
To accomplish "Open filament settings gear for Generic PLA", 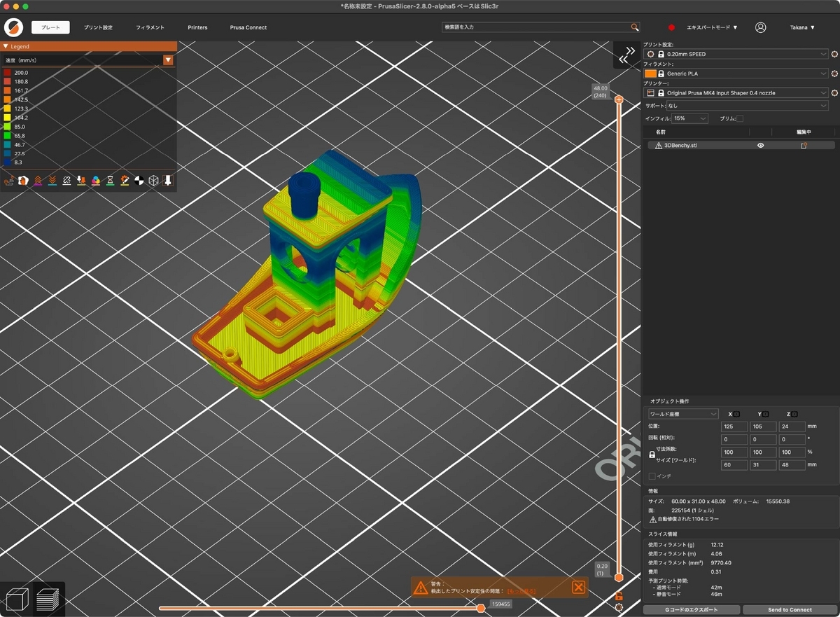I will tap(834, 74).
